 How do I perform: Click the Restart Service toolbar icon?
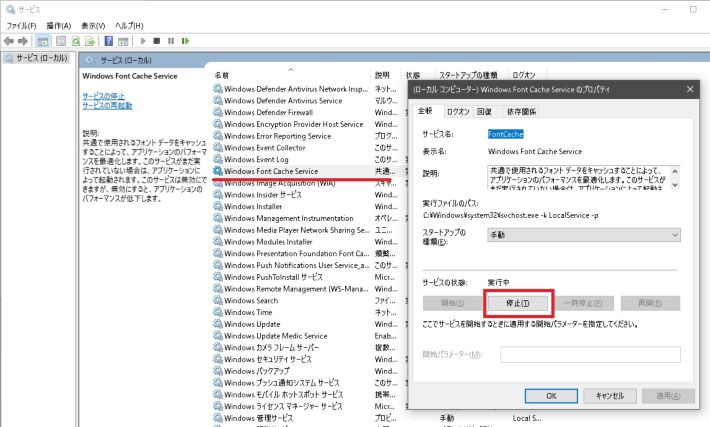pyautogui.click(x=185, y=41)
